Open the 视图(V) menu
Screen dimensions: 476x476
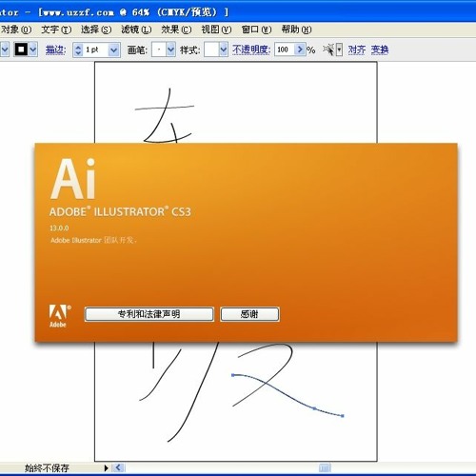click(216, 30)
